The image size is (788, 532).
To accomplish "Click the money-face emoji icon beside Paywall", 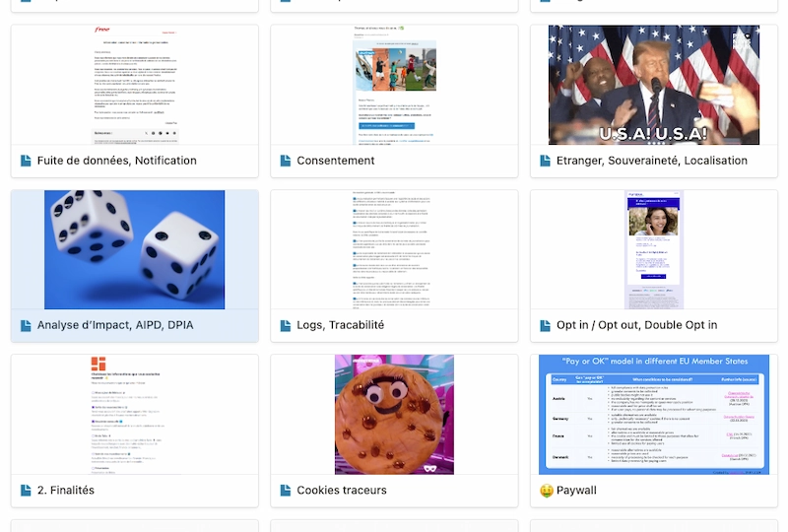I will [x=546, y=490].
